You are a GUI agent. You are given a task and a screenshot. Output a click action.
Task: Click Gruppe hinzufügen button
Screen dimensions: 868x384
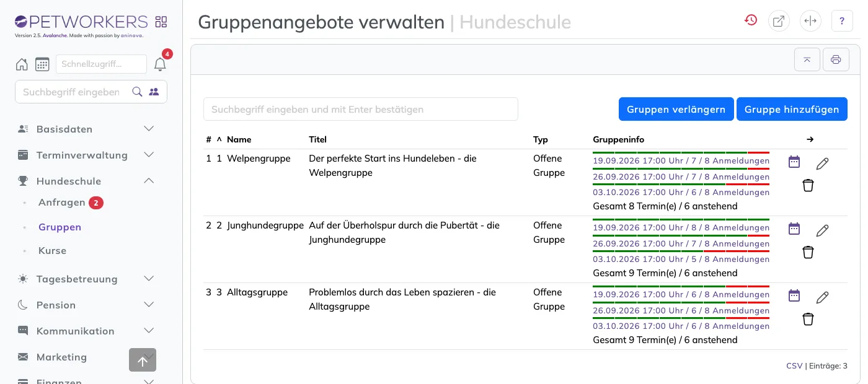pyautogui.click(x=792, y=109)
